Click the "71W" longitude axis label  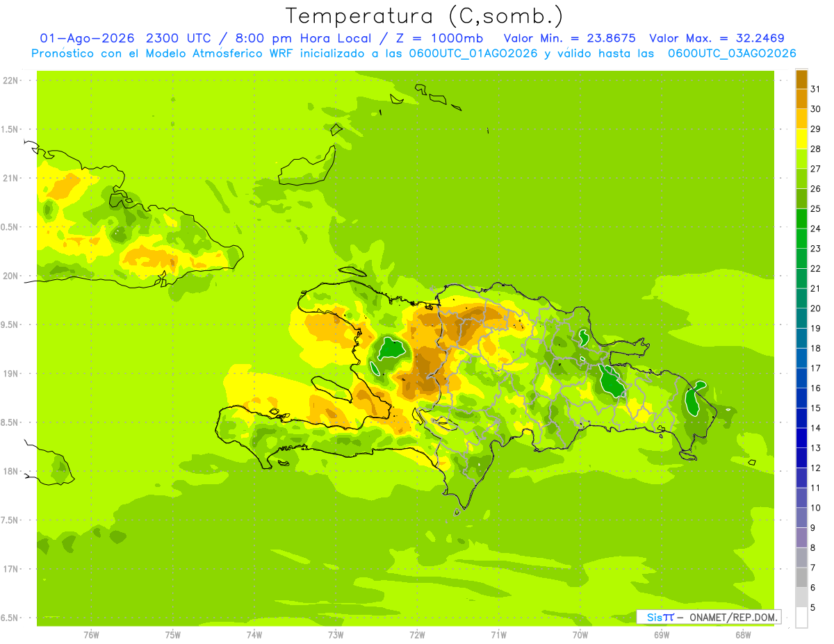pyautogui.click(x=498, y=634)
